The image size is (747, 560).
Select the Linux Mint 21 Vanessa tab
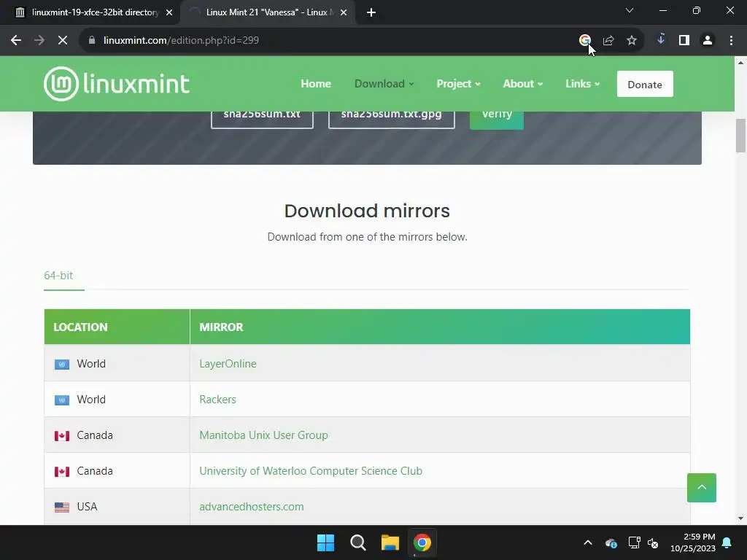pos(267,12)
